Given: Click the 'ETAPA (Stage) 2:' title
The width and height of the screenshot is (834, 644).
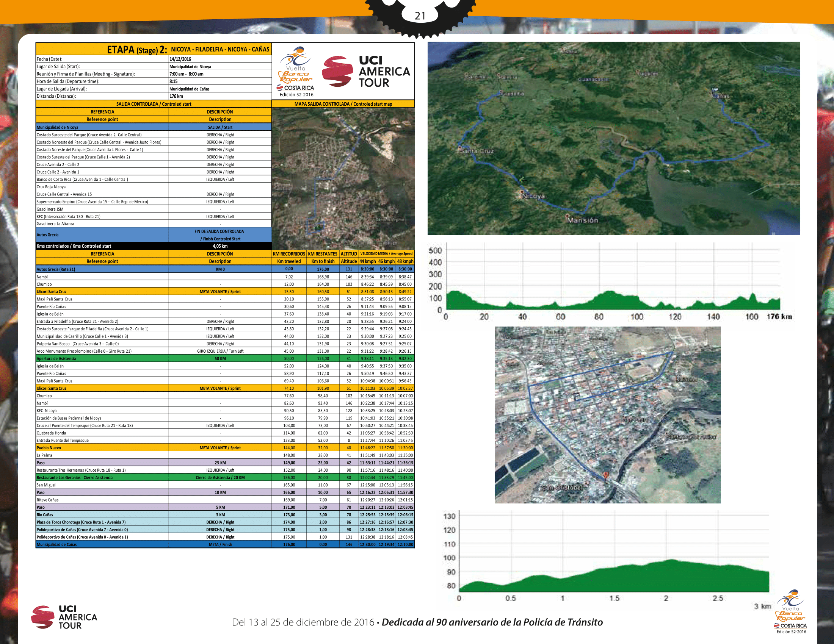Looking at the screenshot, I should 137,50.
